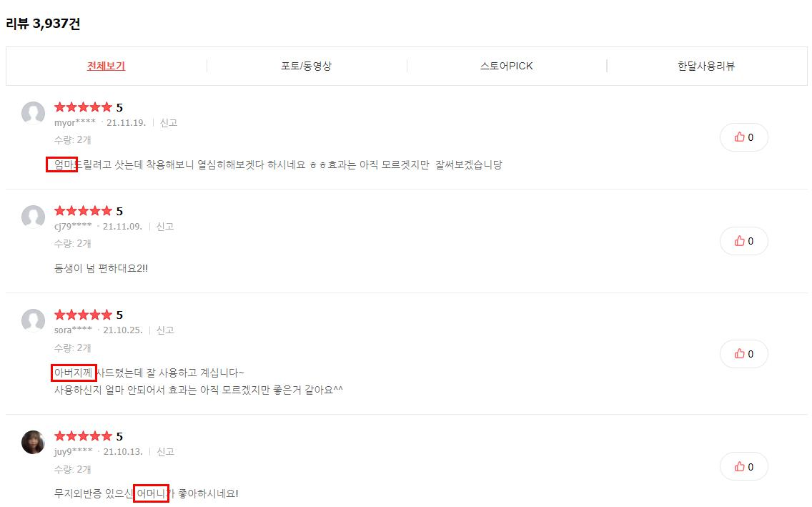Click 신고 next to juy9**** review
Screen dimensions: 812x507
point(165,452)
